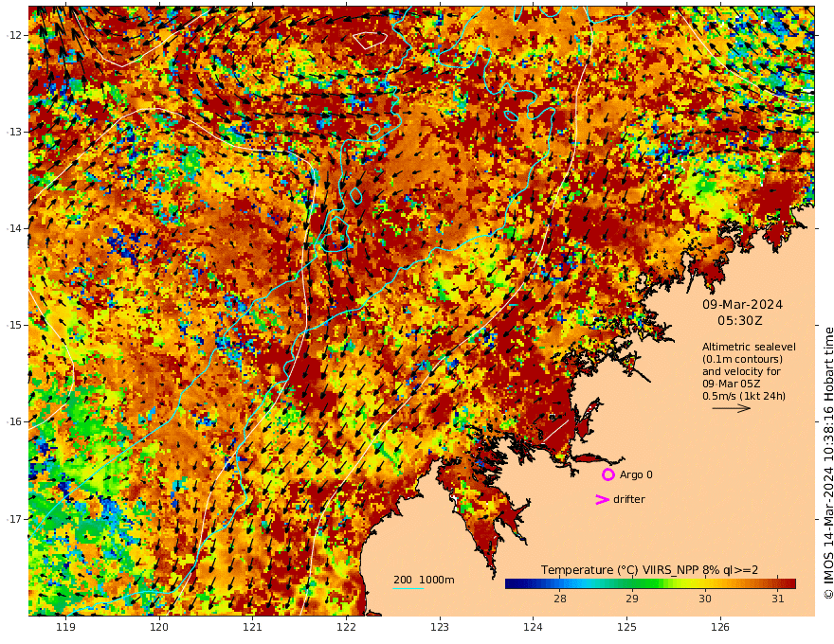Click latitude axis label -16

point(14,421)
